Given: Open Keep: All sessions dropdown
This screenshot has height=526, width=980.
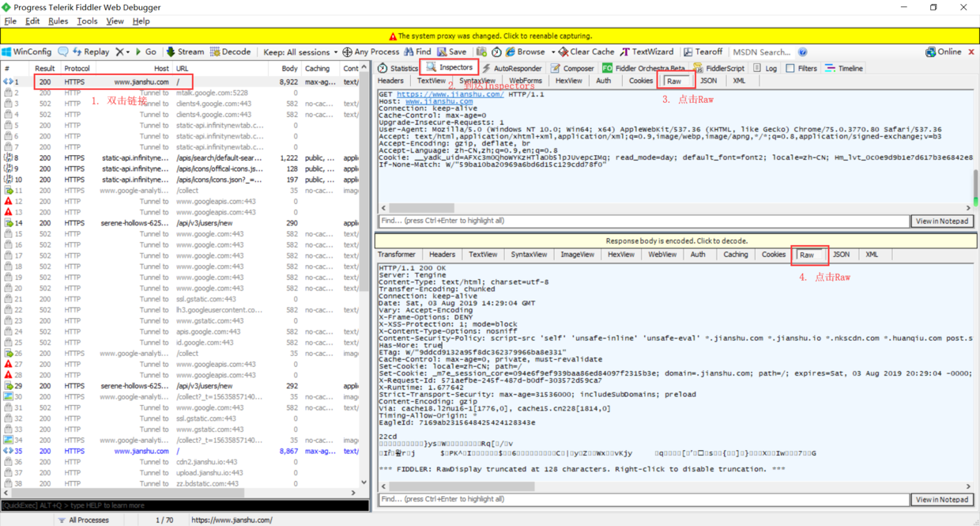Looking at the screenshot, I should coord(300,52).
